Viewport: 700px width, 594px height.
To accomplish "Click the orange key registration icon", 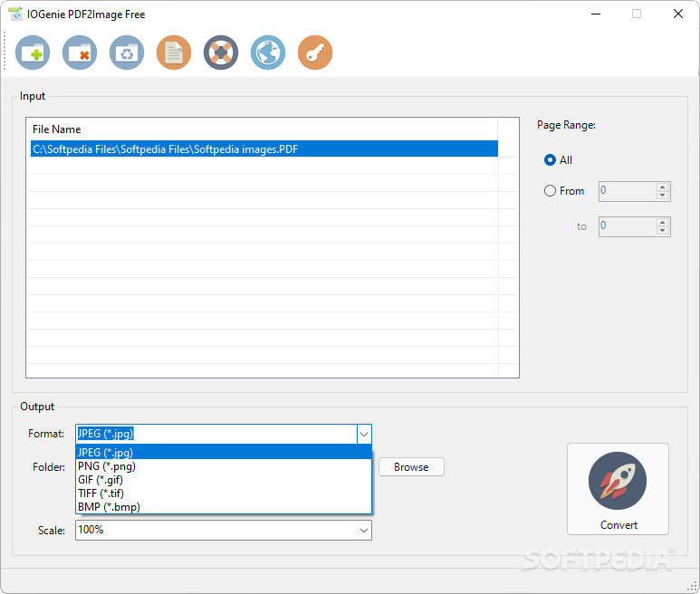I will pyautogui.click(x=315, y=53).
